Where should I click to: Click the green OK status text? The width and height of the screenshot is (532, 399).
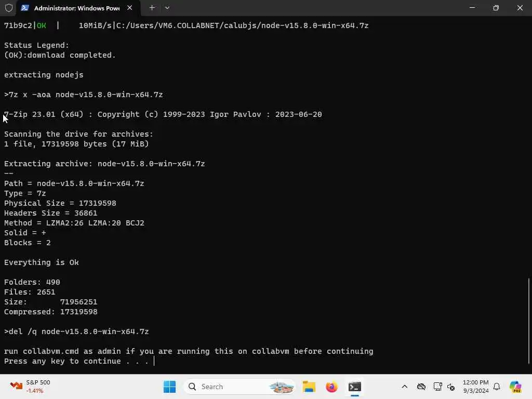[42, 25]
